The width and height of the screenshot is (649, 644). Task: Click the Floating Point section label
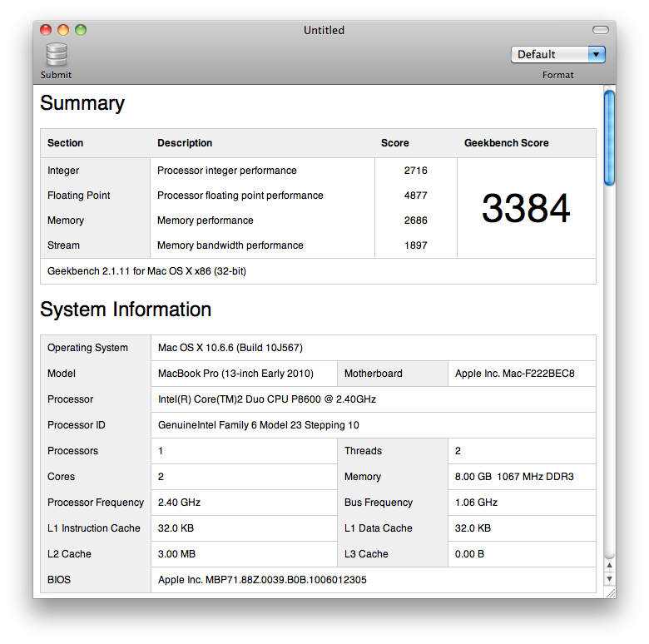79,196
